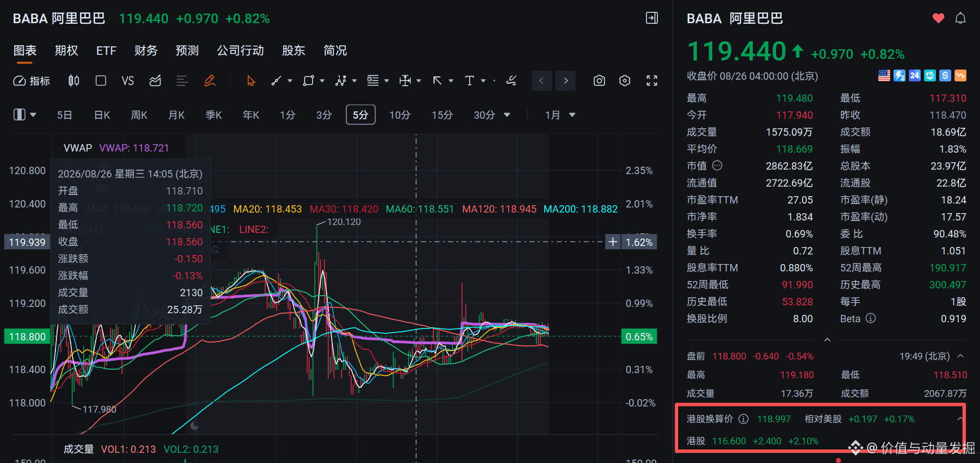Click the 24-hour trading badge
The height and width of the screenshot is (463, 980).
pos(914,76)
